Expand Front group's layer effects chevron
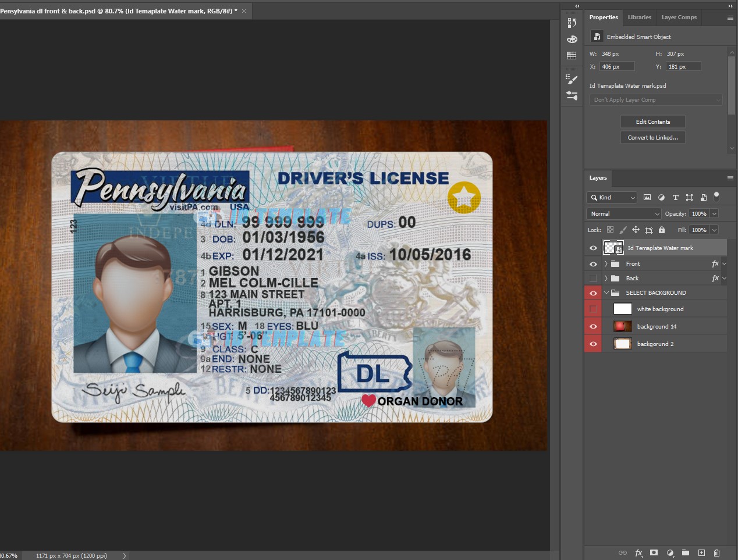 click(x=724, y=264)
